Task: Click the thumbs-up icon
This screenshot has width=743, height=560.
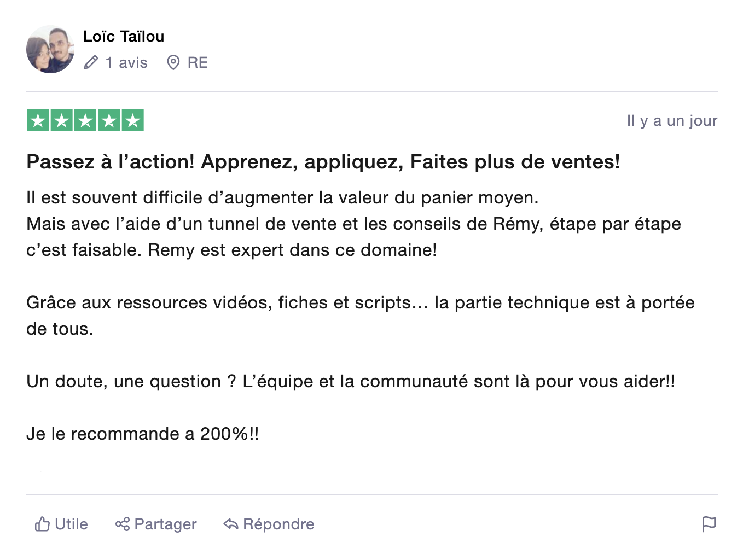Action: coord(42,524)
